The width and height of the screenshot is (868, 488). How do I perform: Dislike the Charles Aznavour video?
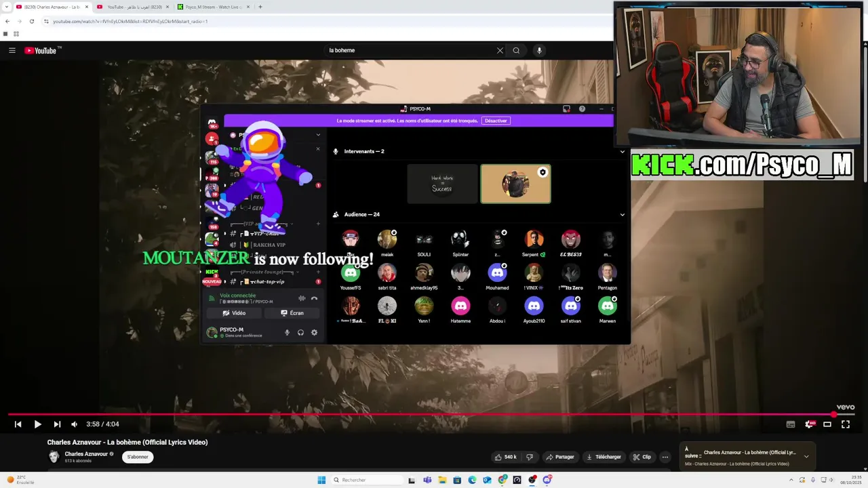pos(530,457)
